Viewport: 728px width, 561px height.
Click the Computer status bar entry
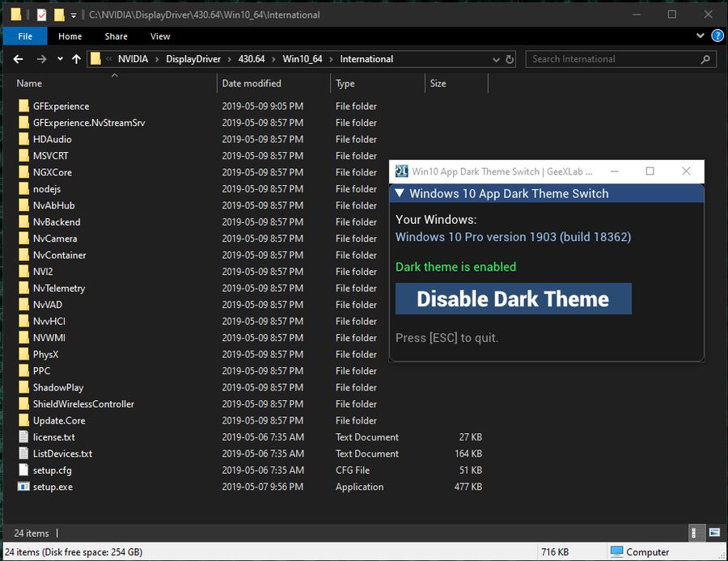click(640, 552)
